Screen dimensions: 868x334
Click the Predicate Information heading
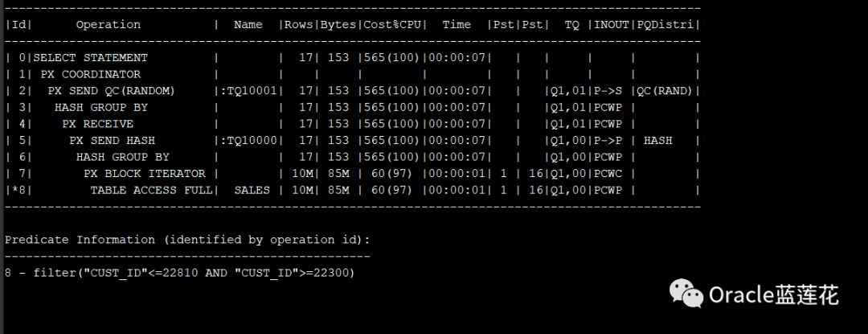tap(187, 240)
